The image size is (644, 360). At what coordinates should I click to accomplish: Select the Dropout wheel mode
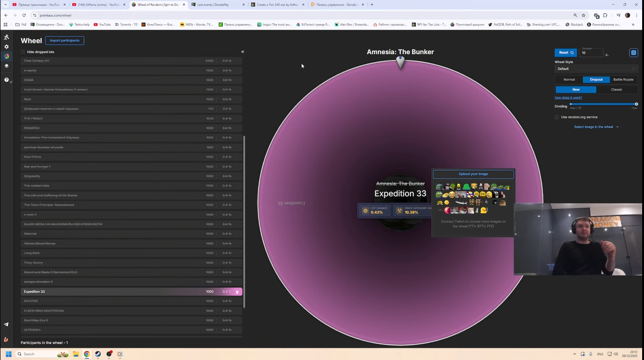click(x=596, y=79)
